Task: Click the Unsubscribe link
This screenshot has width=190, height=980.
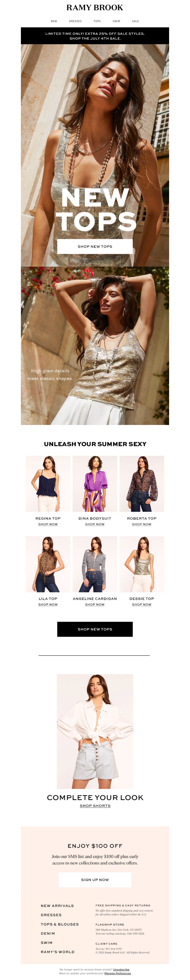Action: tap(121, 970)
